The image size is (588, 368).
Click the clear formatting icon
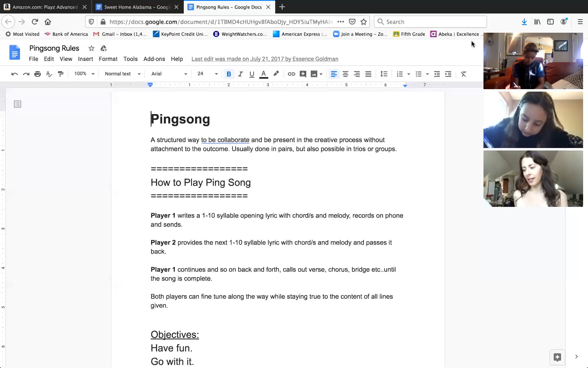pos(463,74)
